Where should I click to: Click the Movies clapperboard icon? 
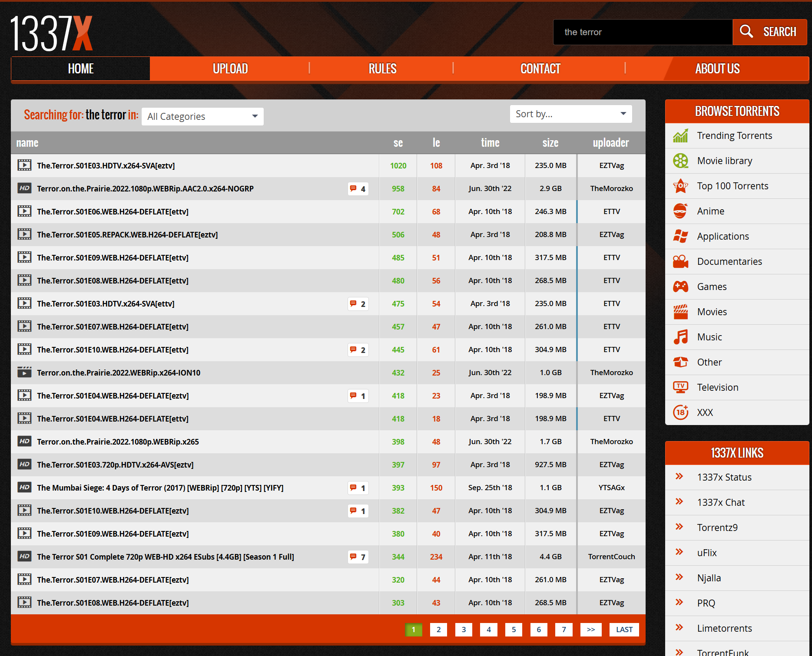point(680,312)
